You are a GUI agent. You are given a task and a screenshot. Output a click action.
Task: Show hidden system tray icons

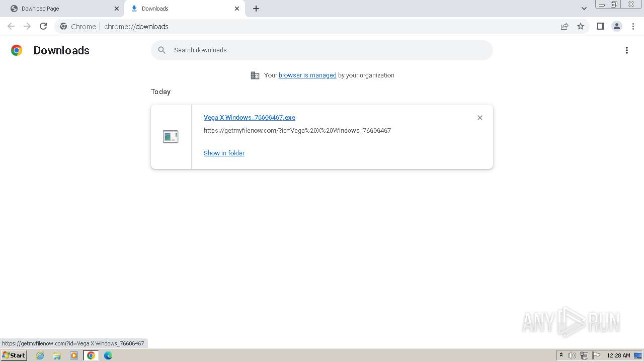(561, 355)
